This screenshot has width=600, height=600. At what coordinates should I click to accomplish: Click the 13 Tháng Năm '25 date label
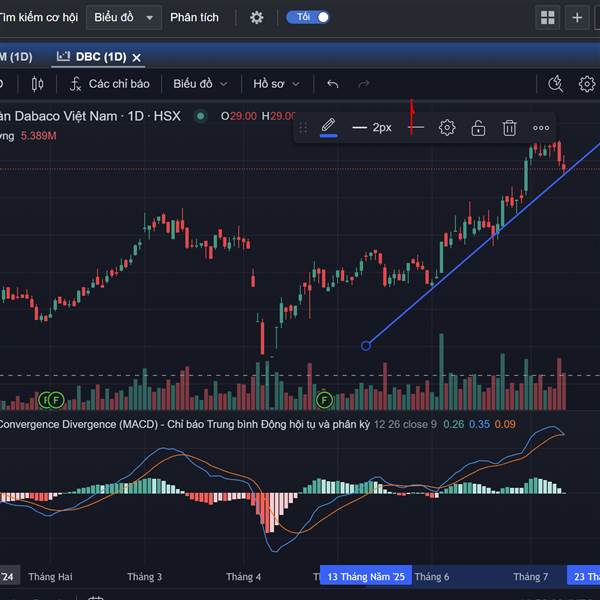pos(366,576)
